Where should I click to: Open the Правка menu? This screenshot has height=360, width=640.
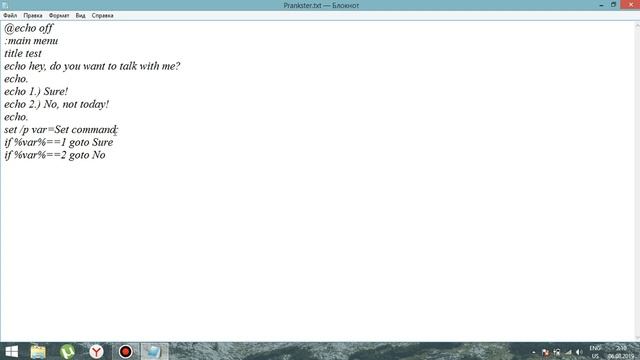[33, 16]
